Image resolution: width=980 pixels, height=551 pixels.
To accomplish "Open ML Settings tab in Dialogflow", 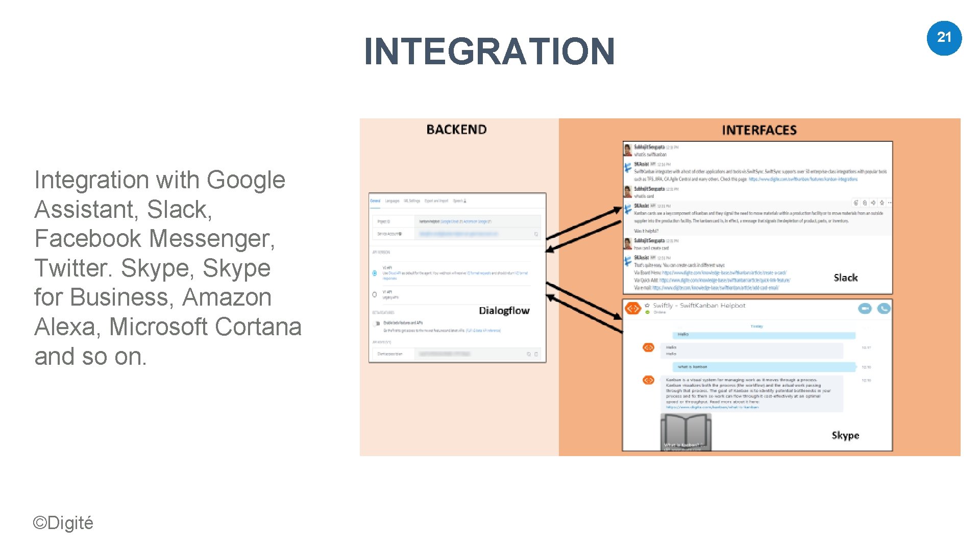I will (x=412, y=201).
